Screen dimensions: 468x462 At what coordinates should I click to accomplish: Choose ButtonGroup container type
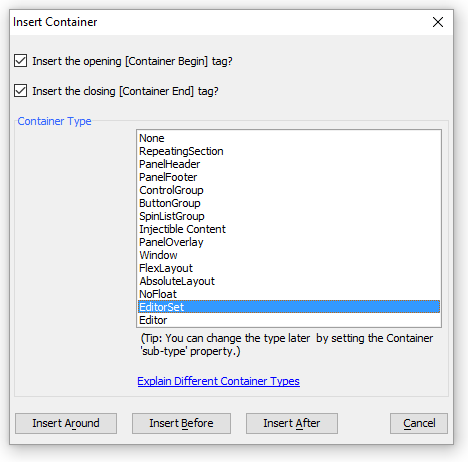coord(289,203)
